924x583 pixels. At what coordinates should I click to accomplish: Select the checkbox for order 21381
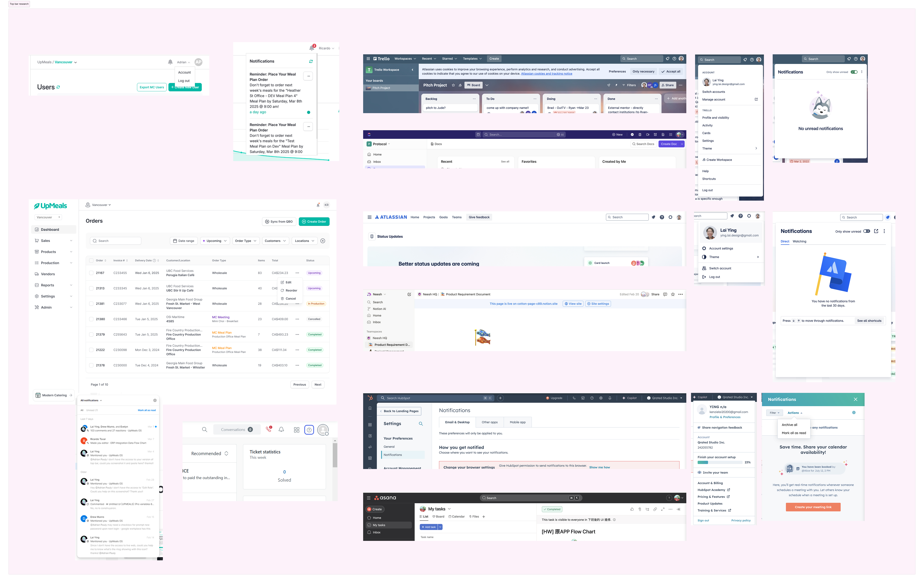coord(91,304)
